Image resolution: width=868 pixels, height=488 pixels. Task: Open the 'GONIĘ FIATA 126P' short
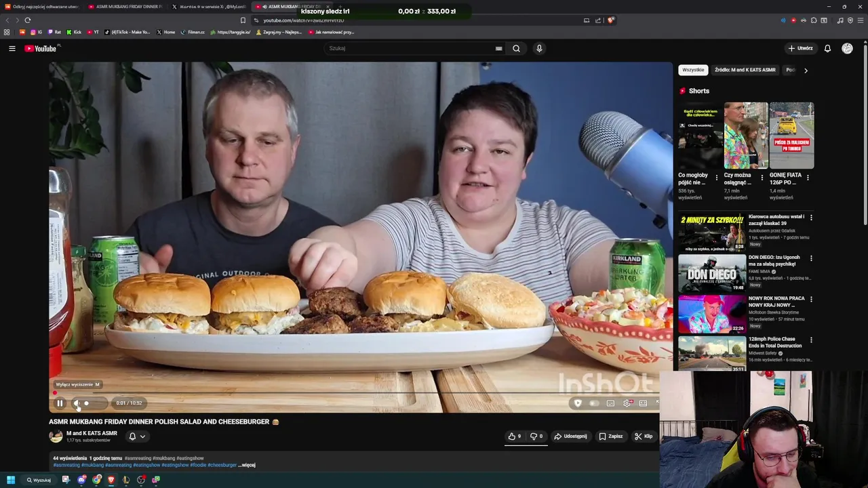[791, 136]
